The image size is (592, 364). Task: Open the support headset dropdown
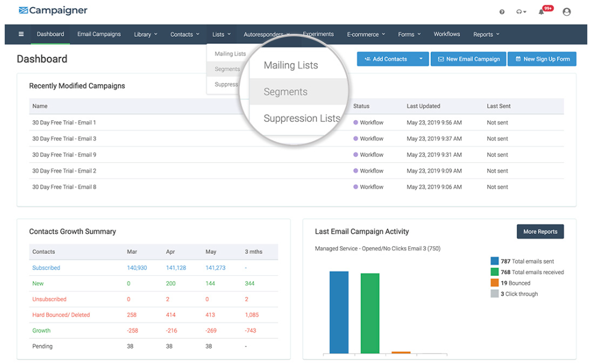click(x=521, y=12)
